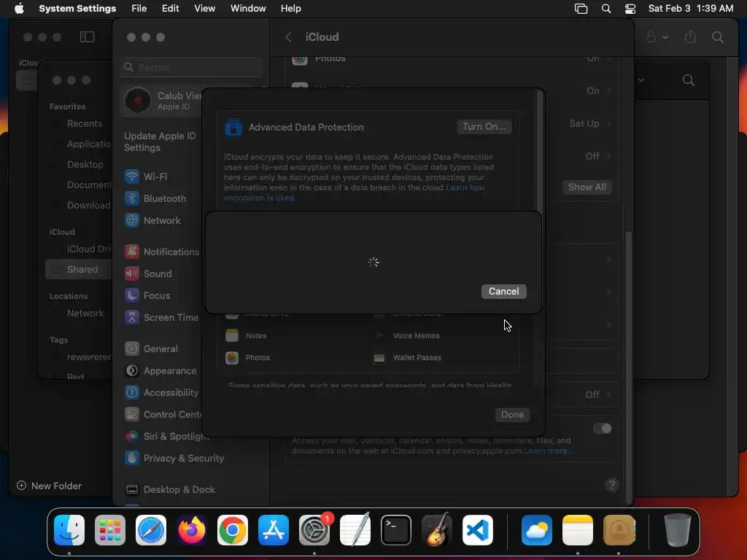
Task: Open the Apple menu
Action: 19,9
